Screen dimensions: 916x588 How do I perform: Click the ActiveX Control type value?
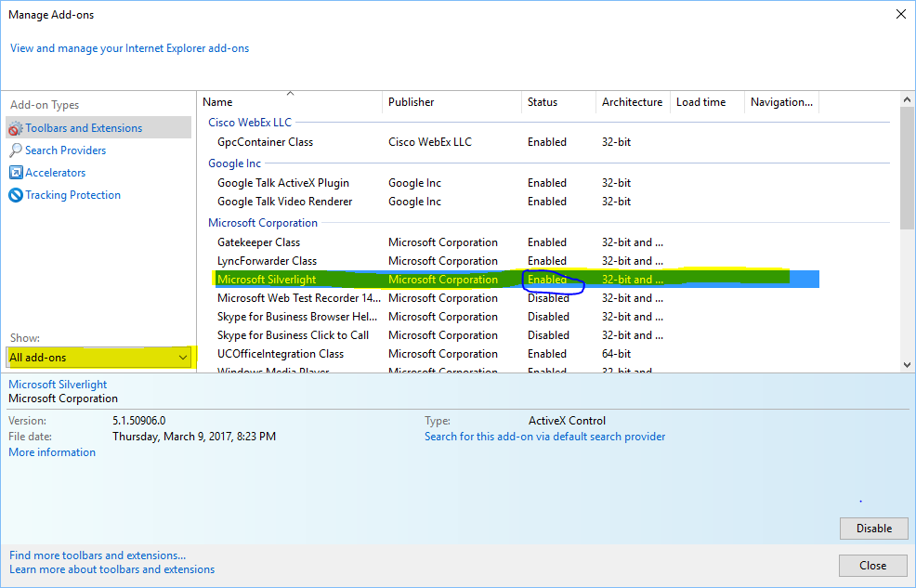pos(568,421)
